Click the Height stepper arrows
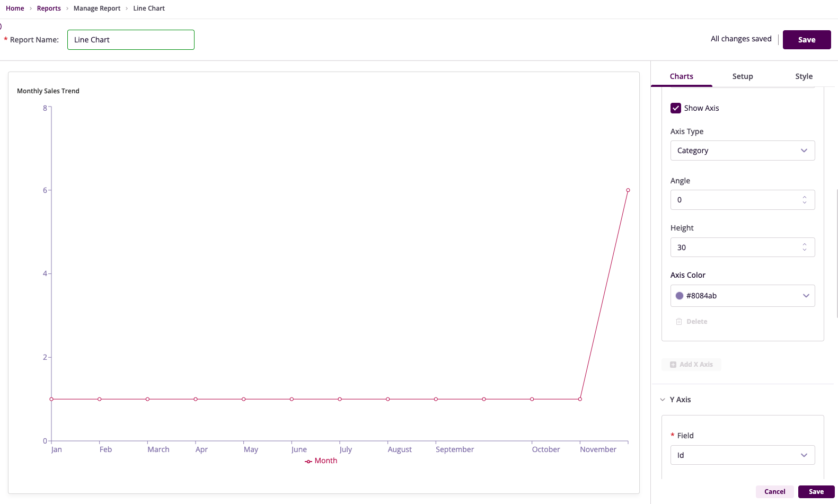The height and width of the screenshot is (504, 838). [805, 247]
